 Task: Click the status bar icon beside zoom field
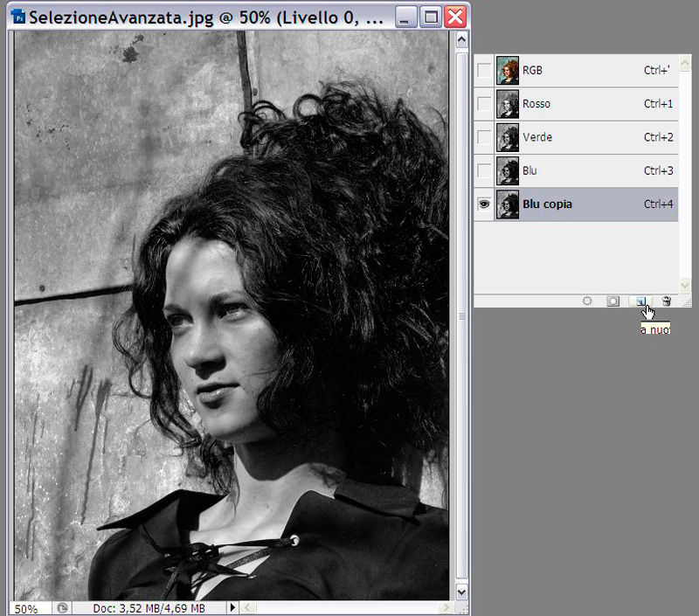click(62, 607)
